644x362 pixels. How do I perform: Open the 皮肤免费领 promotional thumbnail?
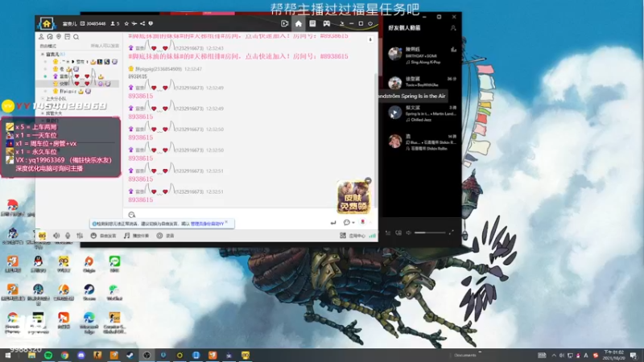[x=353, y=198]
